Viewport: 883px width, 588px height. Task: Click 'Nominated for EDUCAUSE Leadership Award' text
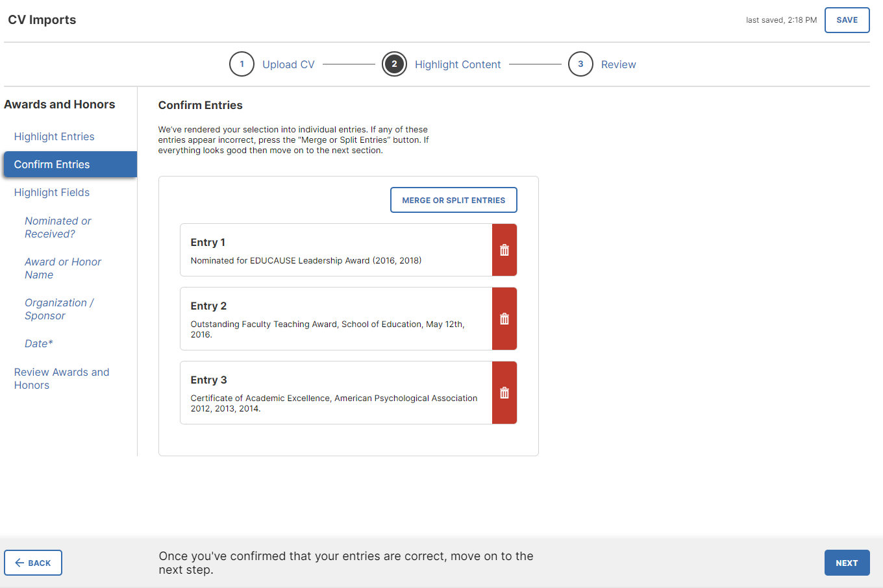(280, 260)
